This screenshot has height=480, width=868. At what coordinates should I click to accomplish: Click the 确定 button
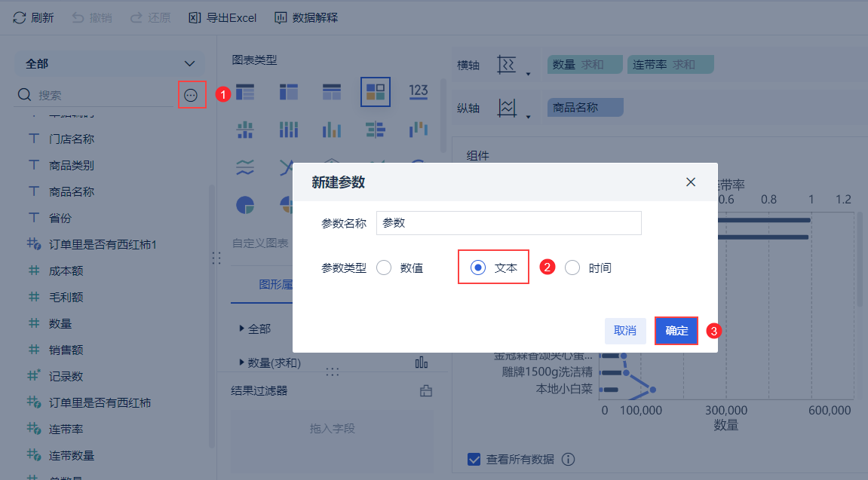676,331
